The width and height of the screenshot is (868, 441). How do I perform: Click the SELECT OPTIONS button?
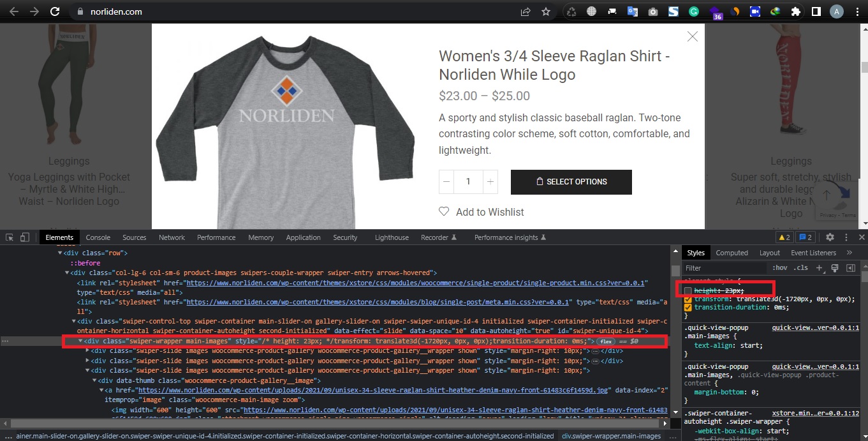tap(571, 182)
